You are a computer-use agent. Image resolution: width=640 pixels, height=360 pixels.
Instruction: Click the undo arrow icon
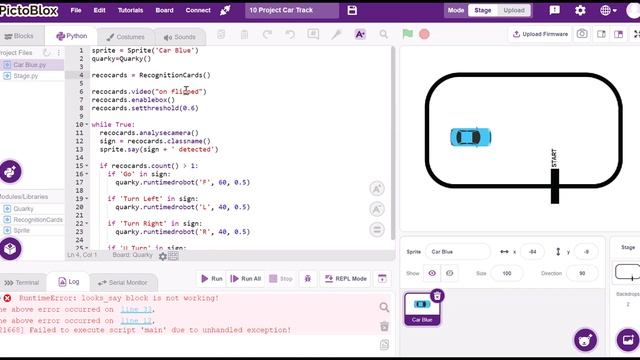click(x=290, y=34)
